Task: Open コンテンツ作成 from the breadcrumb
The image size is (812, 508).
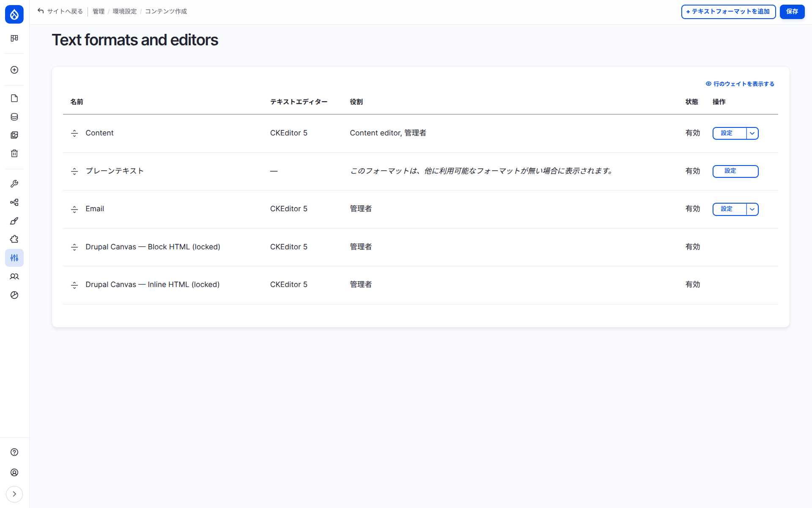Action: tap(166, 11)
